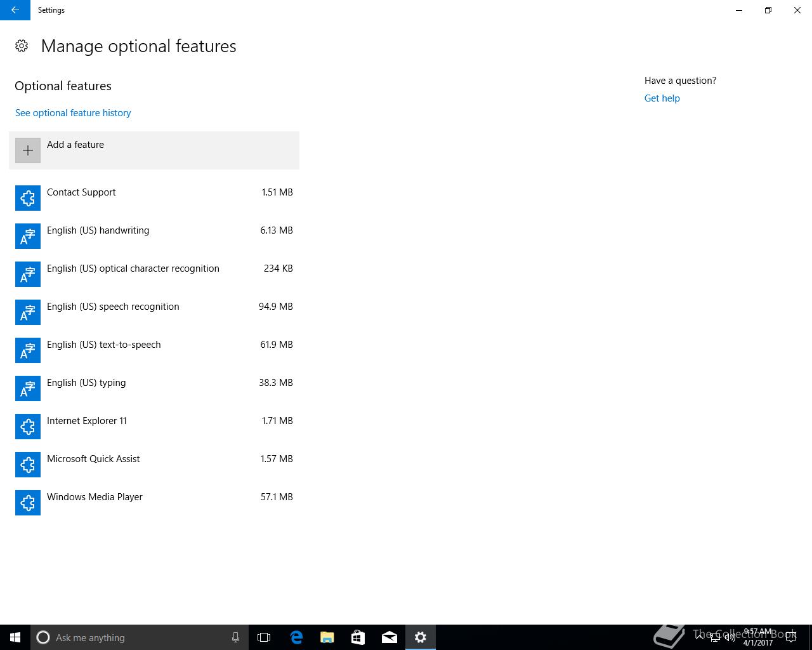Viewport: 812px width, 650px height.
Task: Click the Get help link
Action: (x=662, y=98)
